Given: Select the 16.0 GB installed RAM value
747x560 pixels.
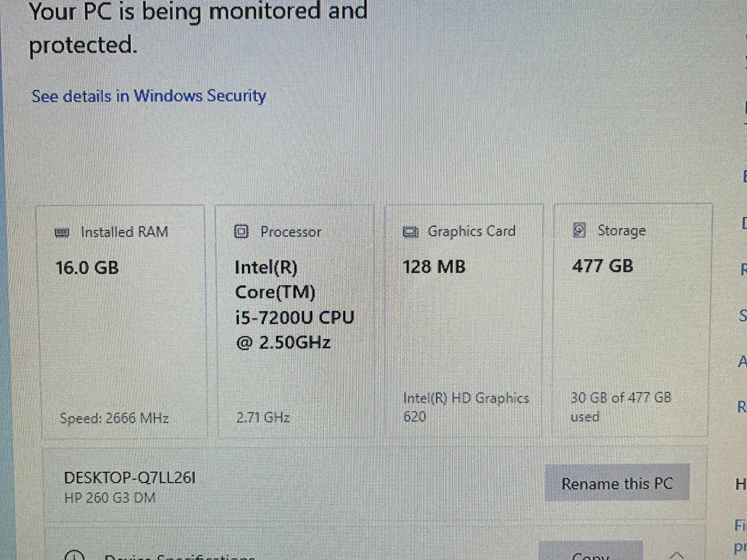Looking at the screenshot, I should (x=87, y=268).
